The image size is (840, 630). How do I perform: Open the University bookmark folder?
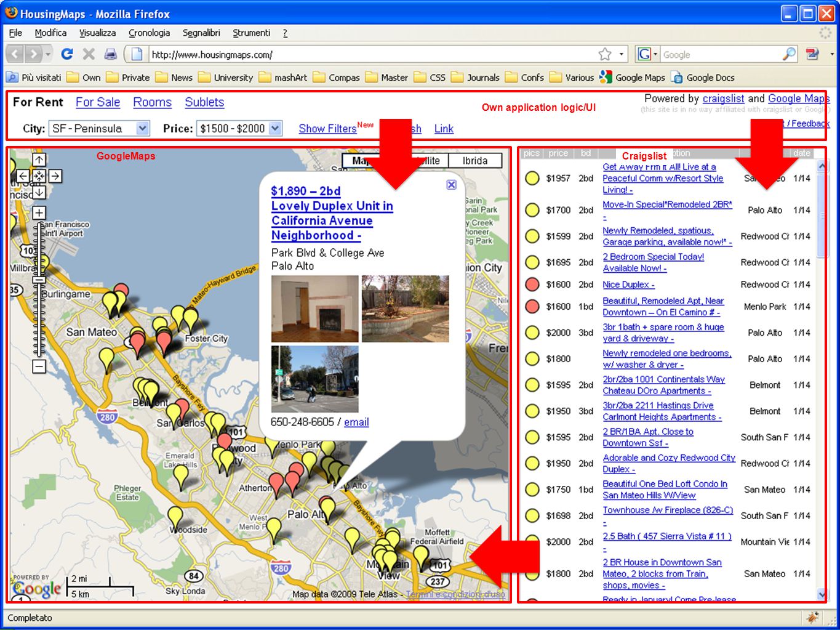(225, 78)
